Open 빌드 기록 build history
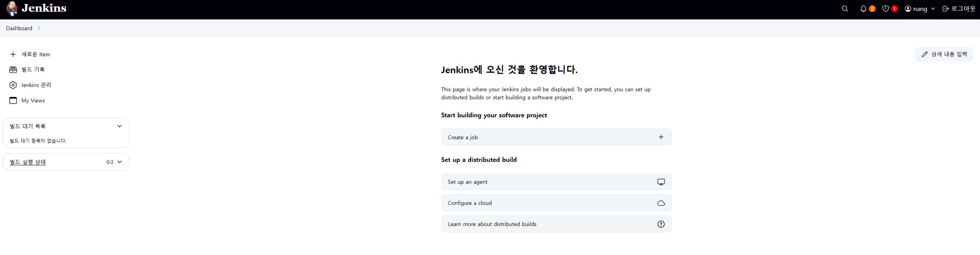The image size is (980, 255). pyautogui.click(x=33, y=70)
